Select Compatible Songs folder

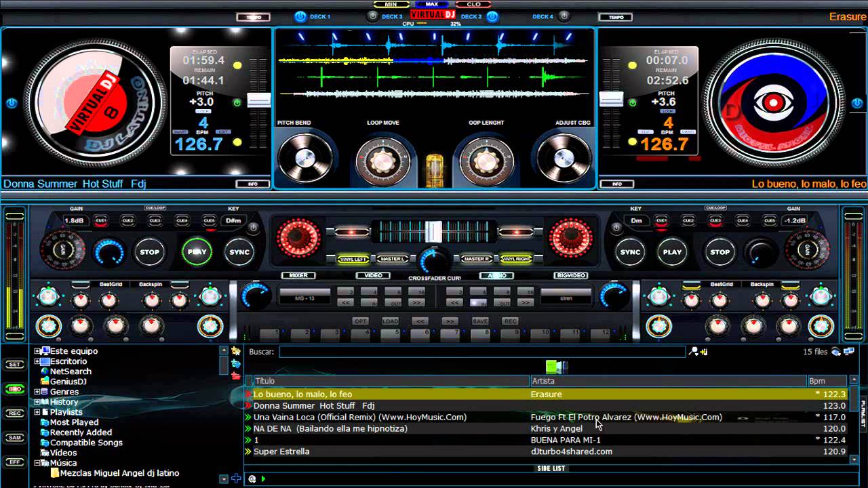pos(86,443)
